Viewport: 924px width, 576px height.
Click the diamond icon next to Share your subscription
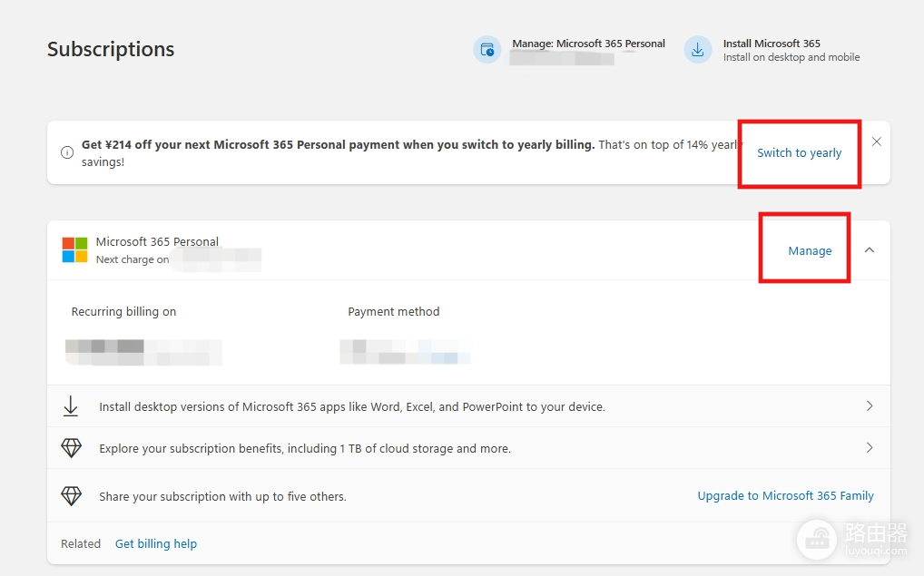click(72, 496)
